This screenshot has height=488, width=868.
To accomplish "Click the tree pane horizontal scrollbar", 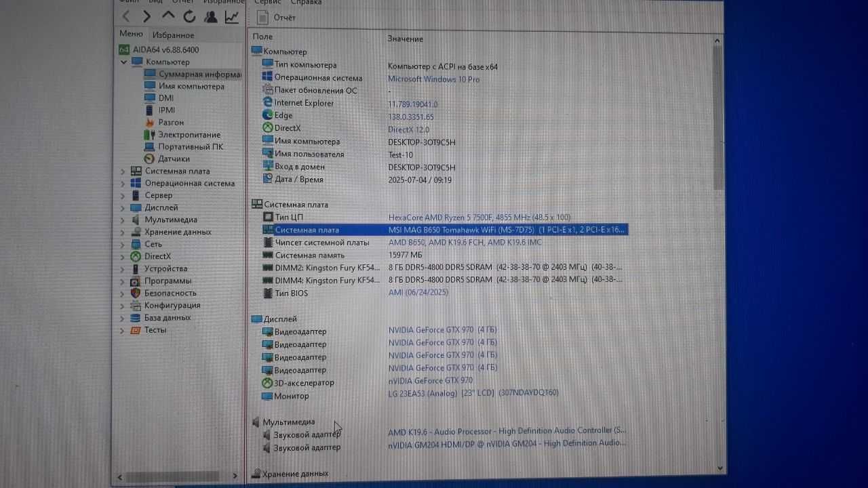I will click(x=173, y=476).
